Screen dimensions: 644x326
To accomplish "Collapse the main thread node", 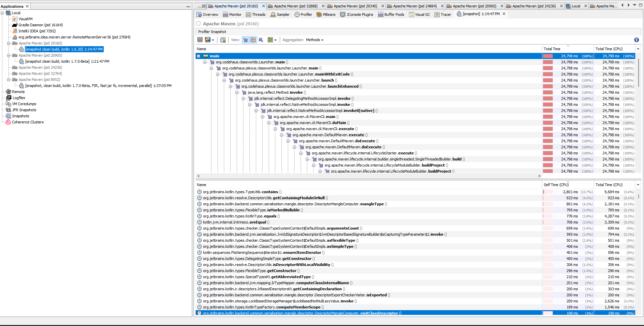I will click(x=198, y=56).
